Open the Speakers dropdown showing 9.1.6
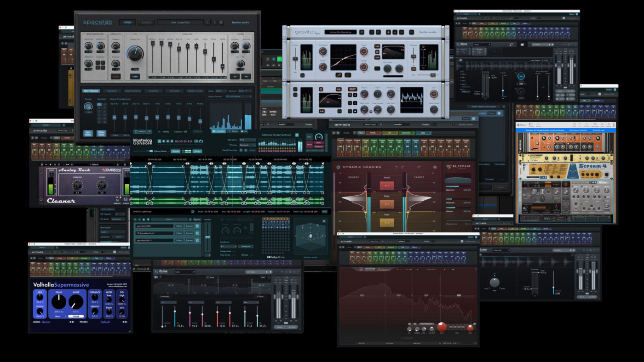The image size is (644, 362). tap(247, 140)
